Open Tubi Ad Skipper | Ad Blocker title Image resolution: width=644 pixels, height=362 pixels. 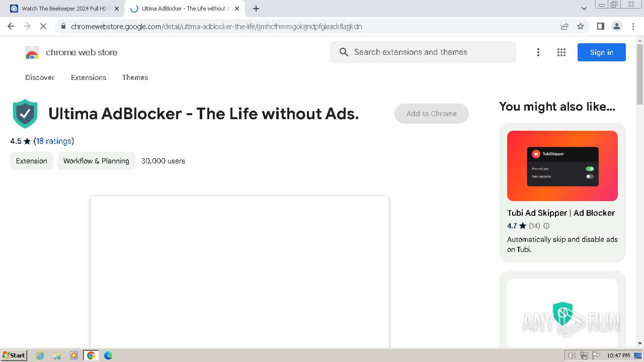561,213
